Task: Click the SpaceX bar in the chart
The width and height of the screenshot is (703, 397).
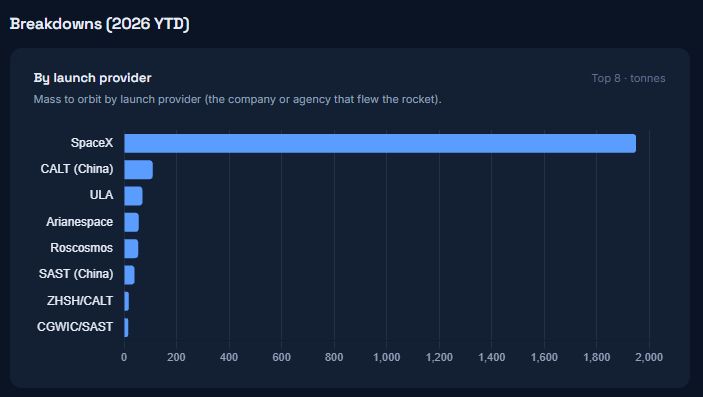Action: pyautogui.click(x=380, y=143)
